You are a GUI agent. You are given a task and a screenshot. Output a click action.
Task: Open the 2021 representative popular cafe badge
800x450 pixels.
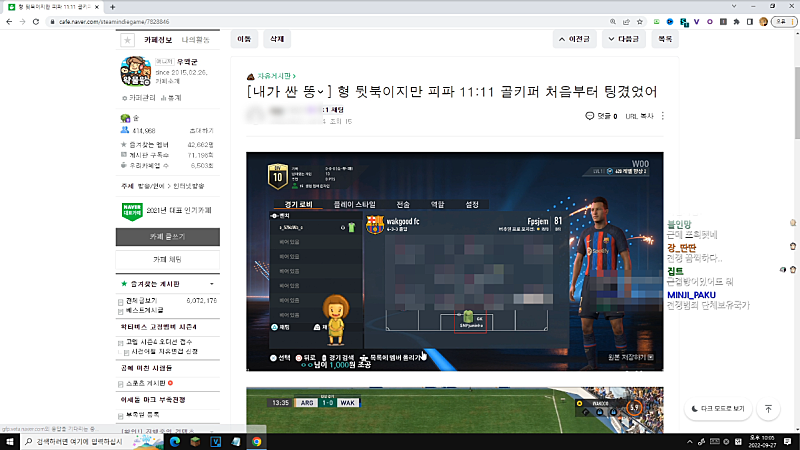(x=168, y=210)
